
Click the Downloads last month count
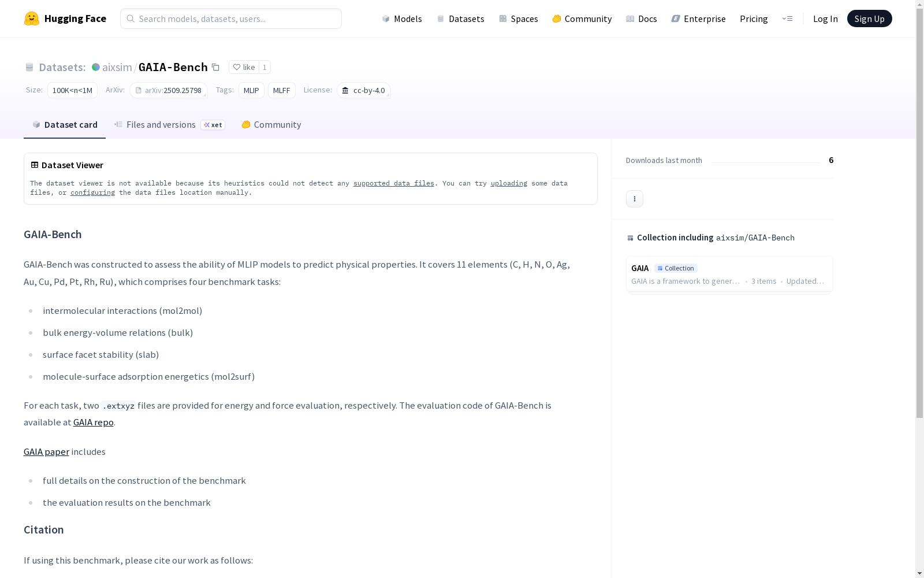(x=831, y=160)
